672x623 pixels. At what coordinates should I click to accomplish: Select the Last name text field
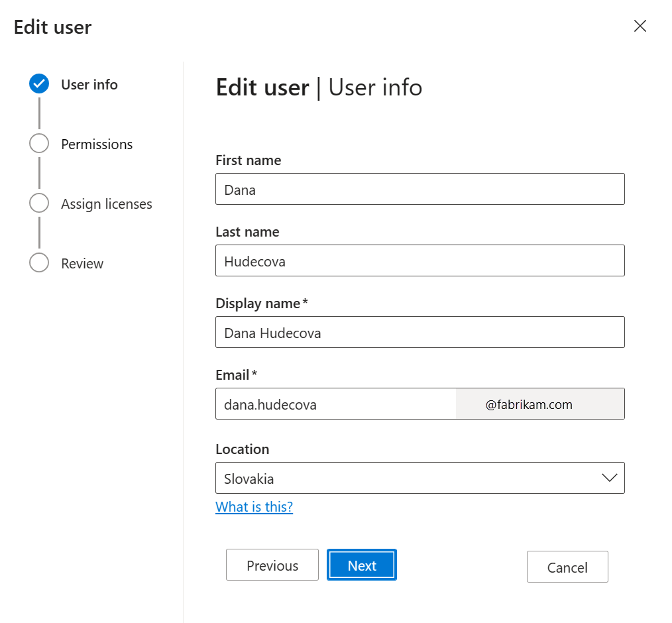(420, 260)
